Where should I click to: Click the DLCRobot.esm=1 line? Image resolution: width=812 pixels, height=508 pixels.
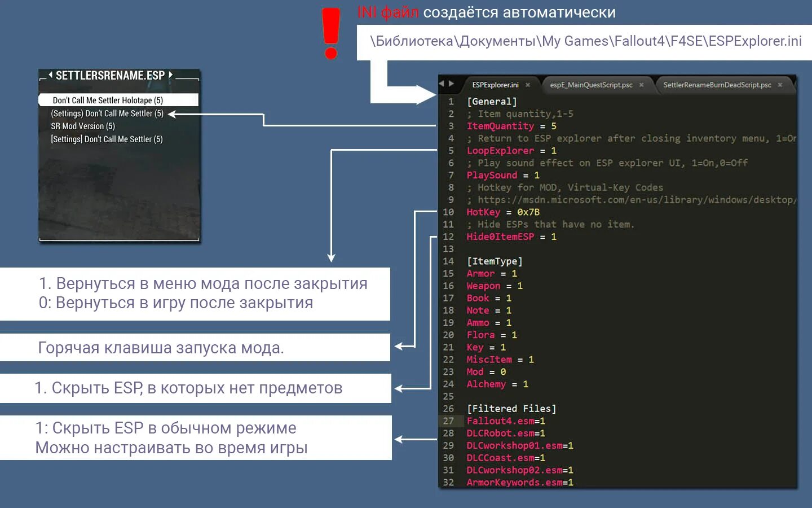coord(506,433)
